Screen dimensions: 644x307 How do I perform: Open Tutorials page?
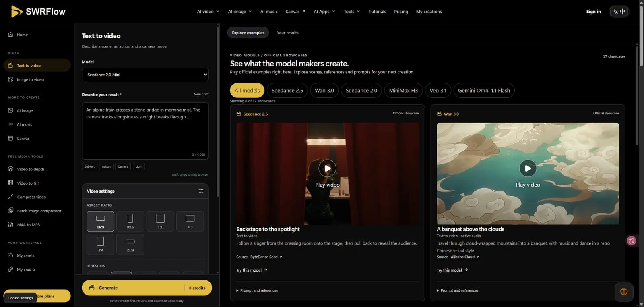(377, 12)
